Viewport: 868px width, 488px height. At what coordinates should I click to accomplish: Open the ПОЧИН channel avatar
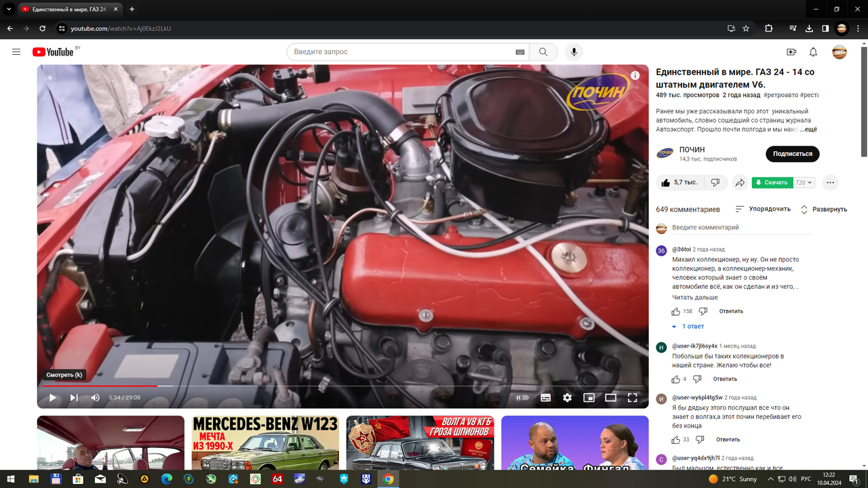665,153
